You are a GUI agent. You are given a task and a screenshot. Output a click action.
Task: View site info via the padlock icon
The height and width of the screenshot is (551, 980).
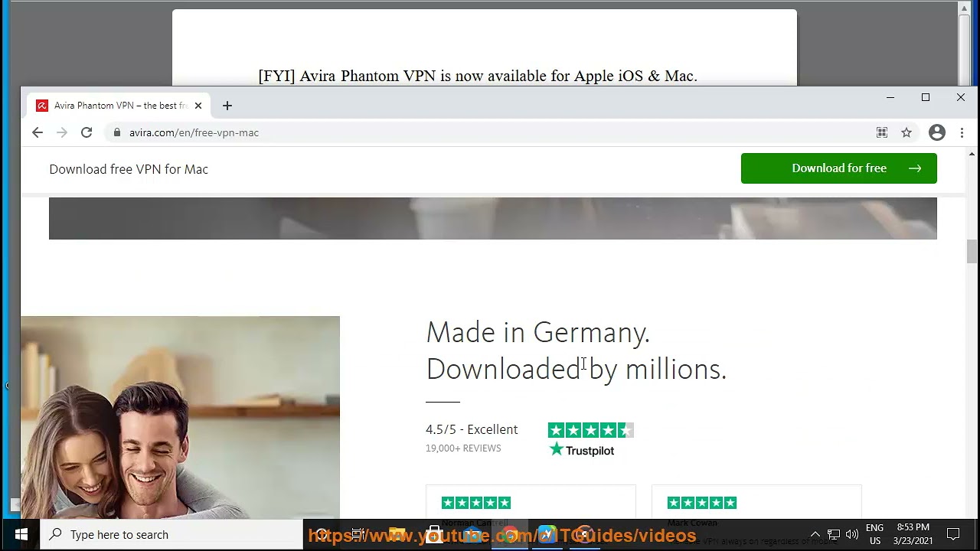tap(116, 132)
